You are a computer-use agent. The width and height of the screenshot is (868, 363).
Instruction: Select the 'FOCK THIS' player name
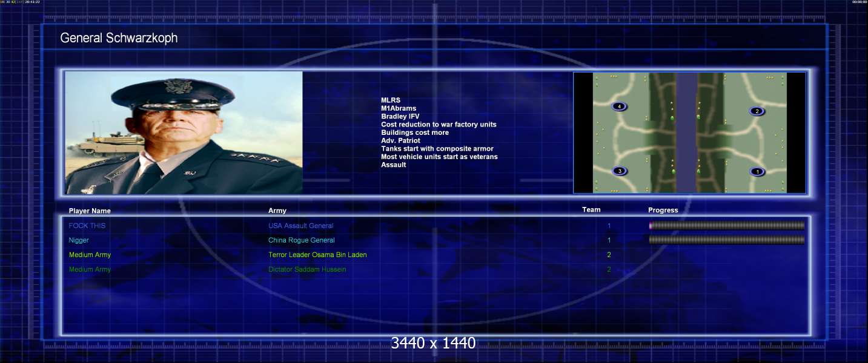87,226
